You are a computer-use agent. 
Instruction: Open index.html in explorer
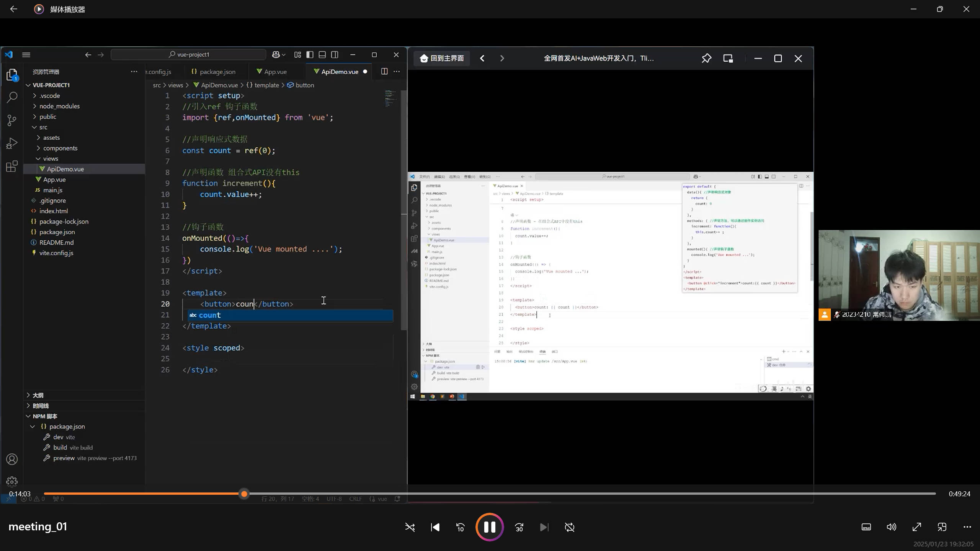(x=84, y=211)
